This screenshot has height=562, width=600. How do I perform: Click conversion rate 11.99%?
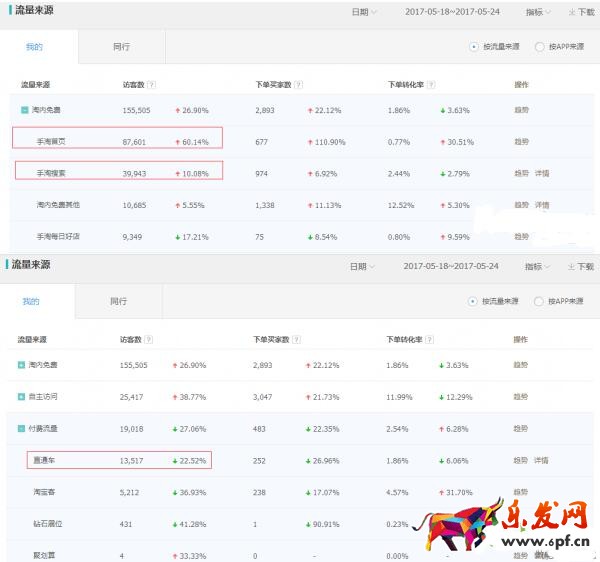click(x=399, y=397)
